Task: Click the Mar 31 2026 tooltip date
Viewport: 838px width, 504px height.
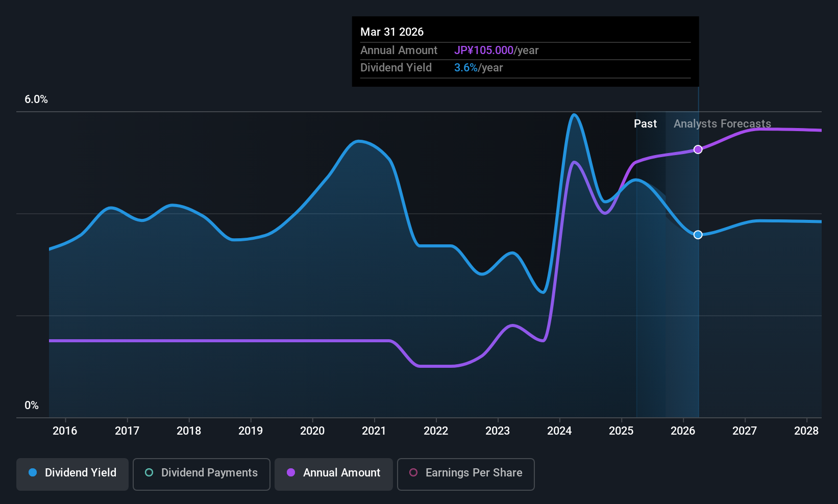Action: tap(392, 32)
